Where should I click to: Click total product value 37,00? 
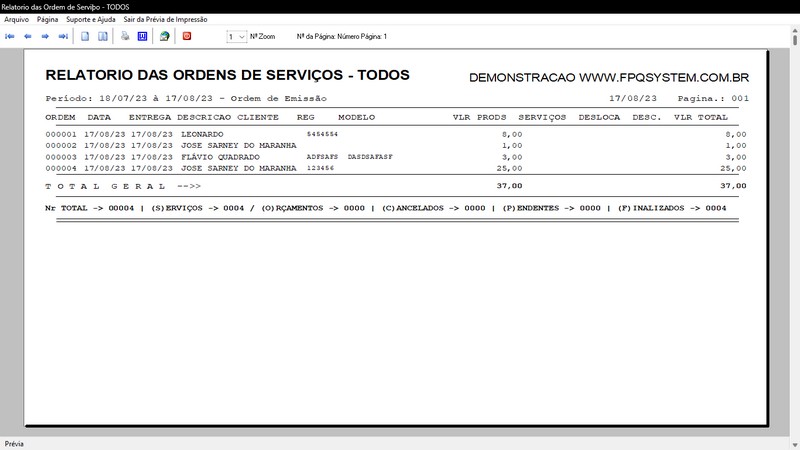click(509, 186)
